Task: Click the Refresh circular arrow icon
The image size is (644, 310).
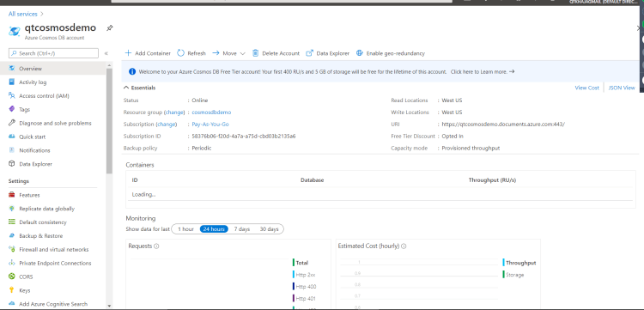Action: 180,53
